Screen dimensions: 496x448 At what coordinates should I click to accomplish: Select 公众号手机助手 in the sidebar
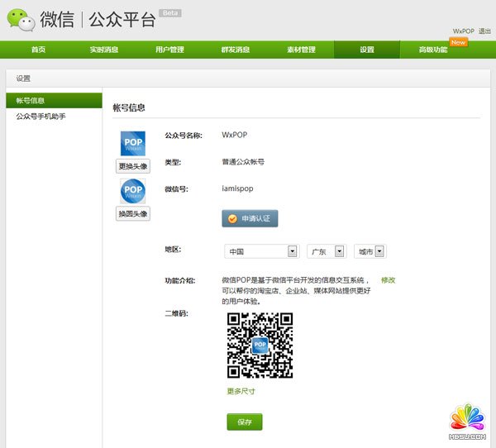[41, 117]
